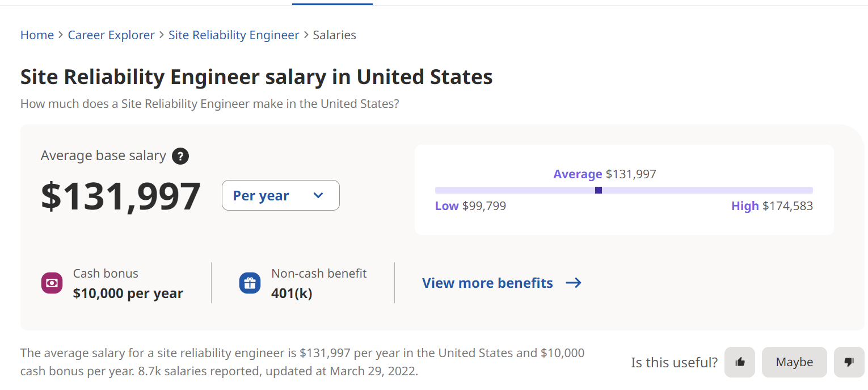
Task: Click the average marker on salary range bar
Action: 599,190
